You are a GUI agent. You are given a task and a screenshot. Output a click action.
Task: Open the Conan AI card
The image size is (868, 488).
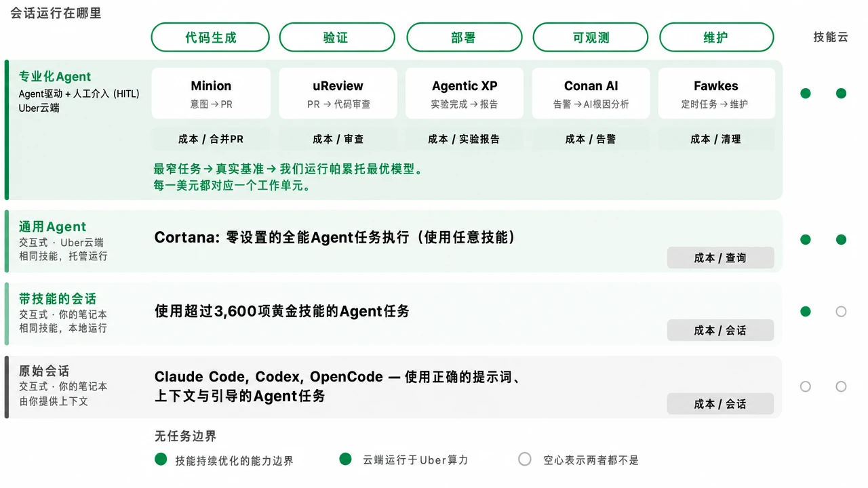[x=591, y=94]
